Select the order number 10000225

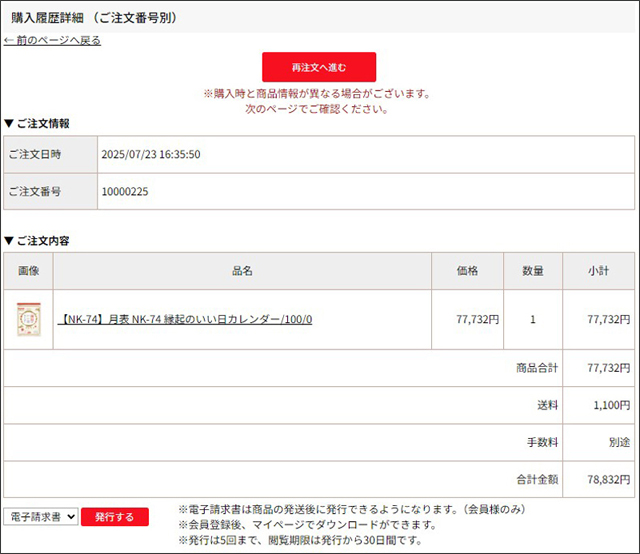click(x=125, y=191)
